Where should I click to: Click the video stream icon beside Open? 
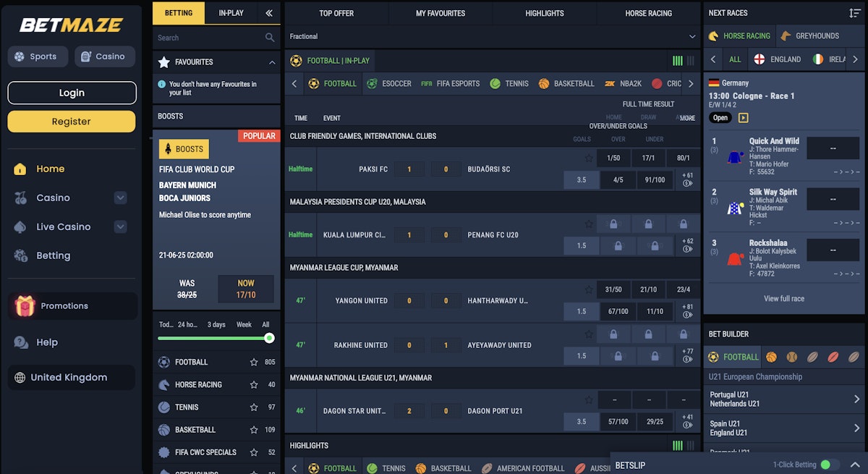point(743,118)
